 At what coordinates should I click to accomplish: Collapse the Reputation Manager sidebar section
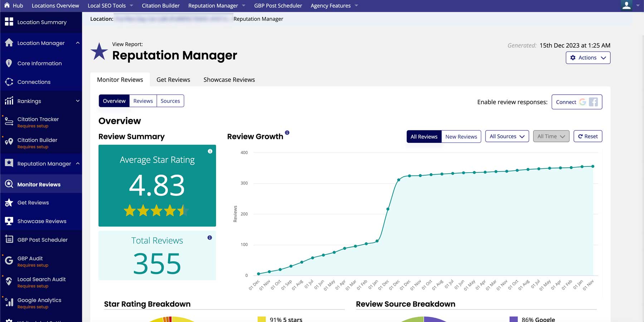pyautogui.click(x=78, y=164)
